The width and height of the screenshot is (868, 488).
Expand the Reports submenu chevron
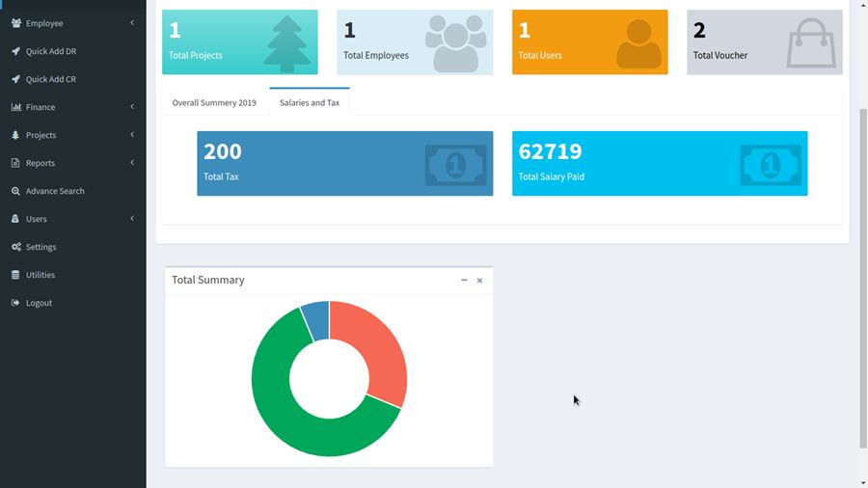tap(132, 162)
